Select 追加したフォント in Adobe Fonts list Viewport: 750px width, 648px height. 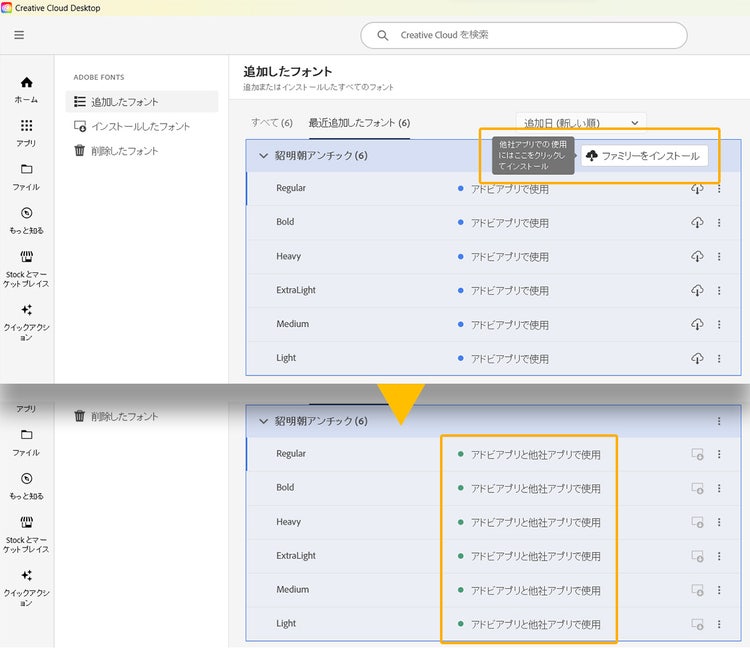142,101
